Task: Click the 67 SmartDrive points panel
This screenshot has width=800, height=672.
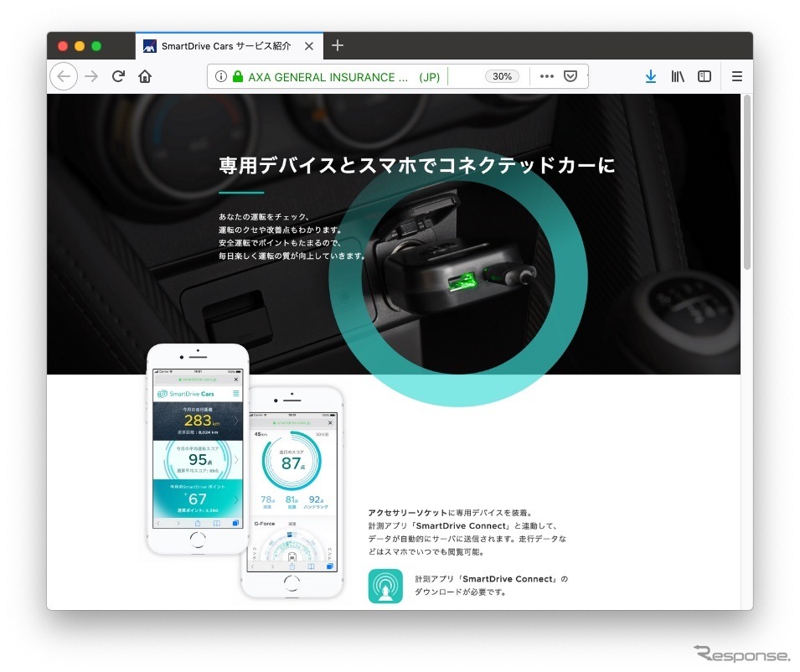Action: click(198, 498)
